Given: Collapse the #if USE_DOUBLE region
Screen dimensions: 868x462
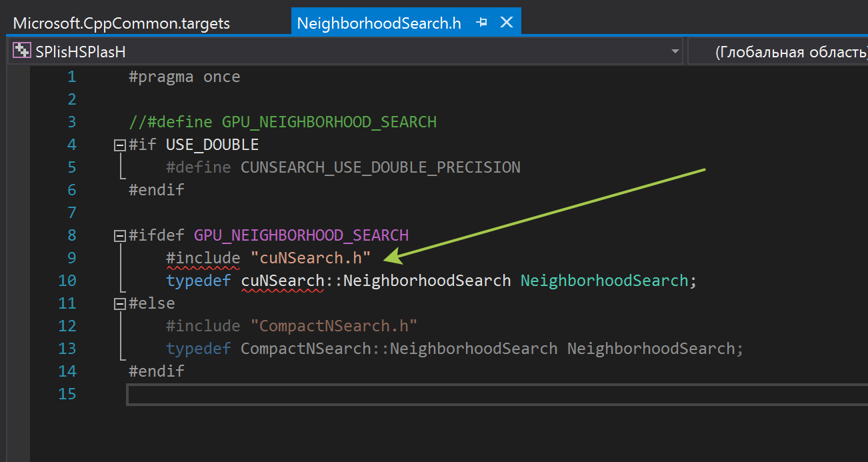Looking at the screenshot, I should click(119, 144).
